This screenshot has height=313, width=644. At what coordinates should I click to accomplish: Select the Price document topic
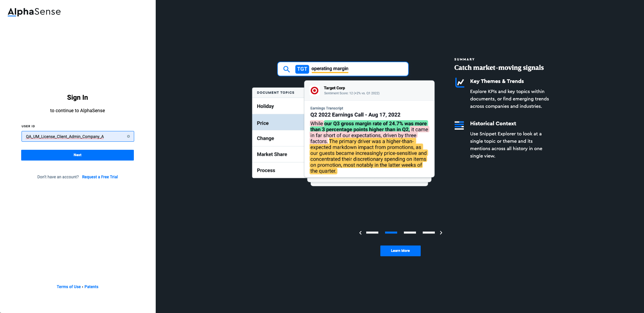[278, 123]
